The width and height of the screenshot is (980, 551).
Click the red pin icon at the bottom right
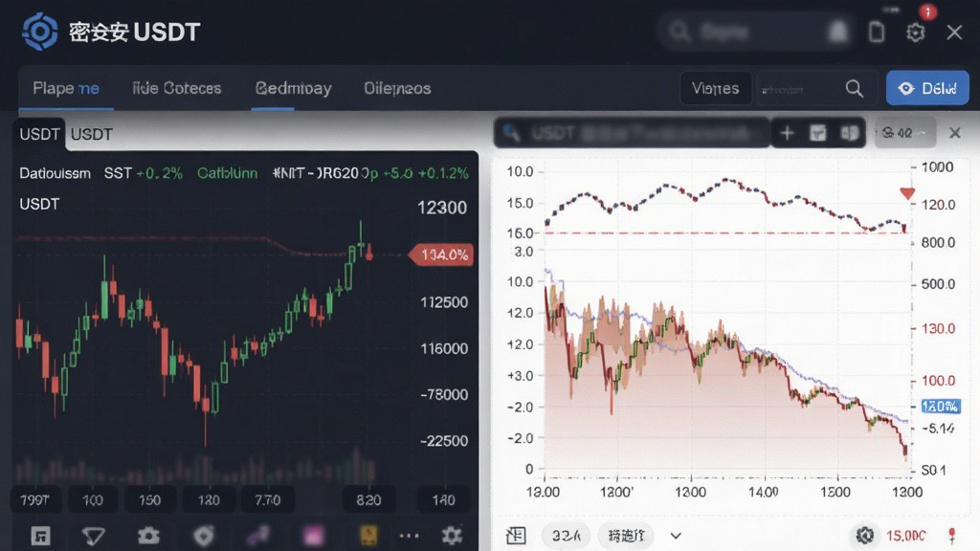pos(952,536)
